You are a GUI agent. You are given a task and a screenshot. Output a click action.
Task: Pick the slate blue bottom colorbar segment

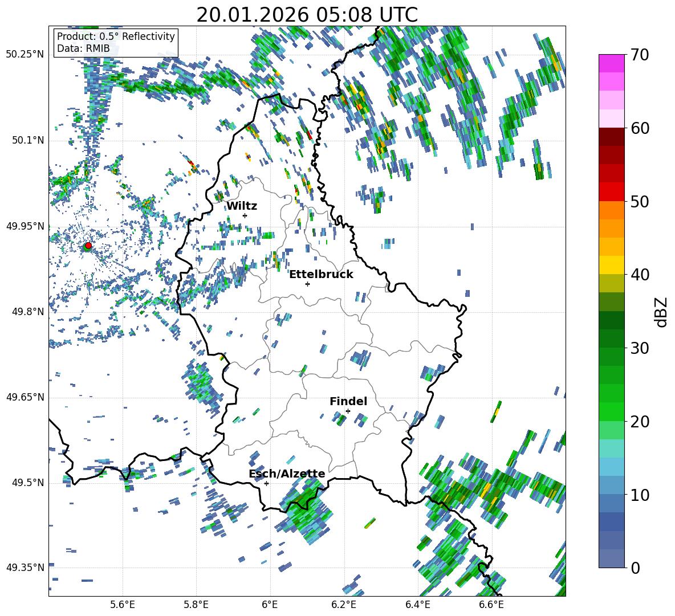(611, 558)
